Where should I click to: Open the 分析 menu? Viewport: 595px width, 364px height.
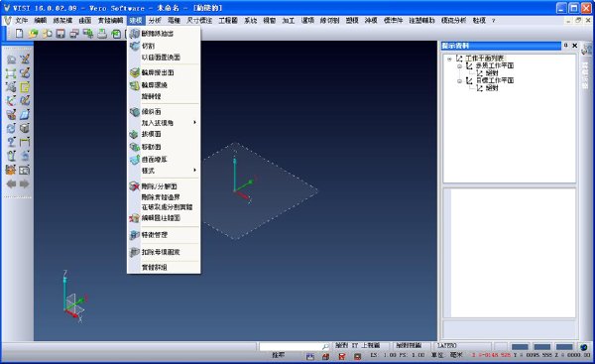pos(155,21)
